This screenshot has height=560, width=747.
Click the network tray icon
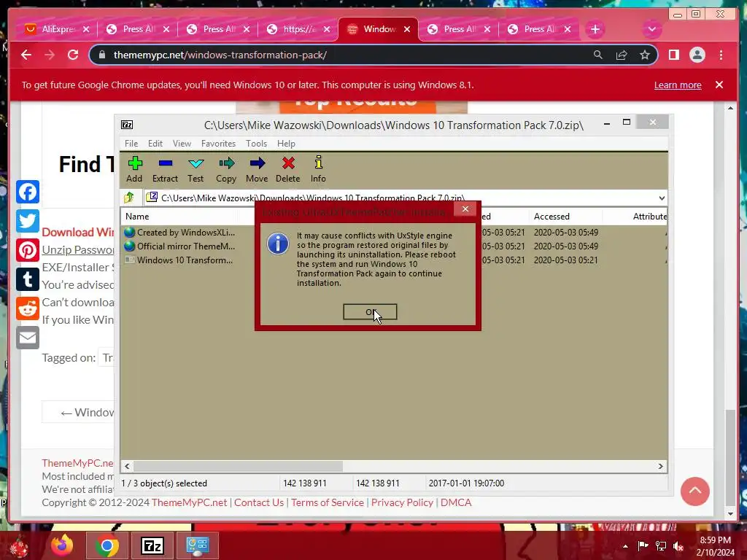tap(661, 546)
